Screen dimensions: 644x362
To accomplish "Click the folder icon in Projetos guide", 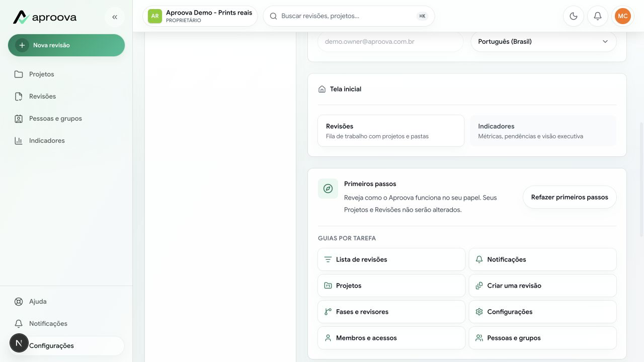I will [328, 286].
